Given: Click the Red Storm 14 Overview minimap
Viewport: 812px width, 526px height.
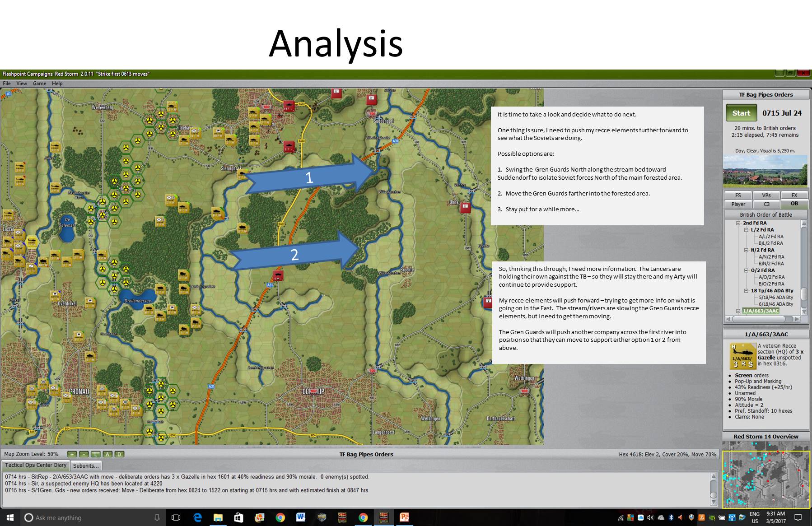Looking at the screenshot, I should 766,475.
